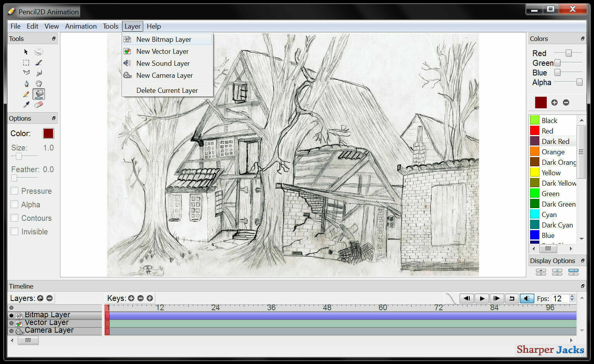Undock the Display Options panel
The image size is (594, 364).
(x=583, y=261)
